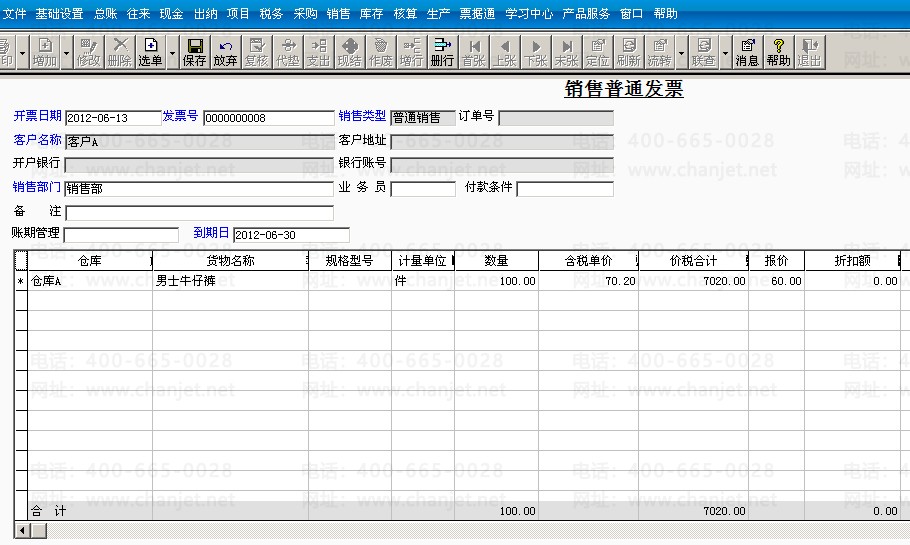Screen dimensions: 910x545
Task: Expand the dropdown arrow next to print icon
Action: pos(23,52)
